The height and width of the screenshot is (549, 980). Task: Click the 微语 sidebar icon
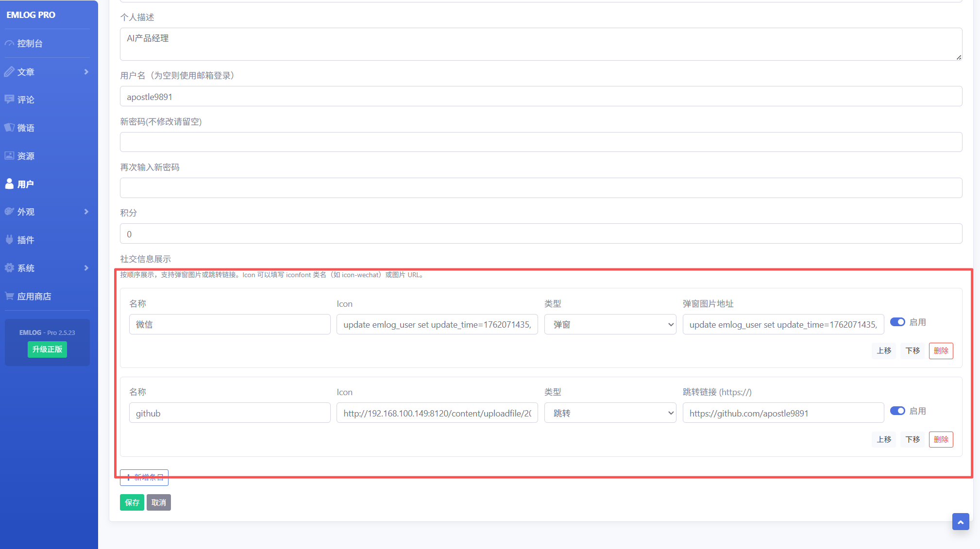(9, 128)
